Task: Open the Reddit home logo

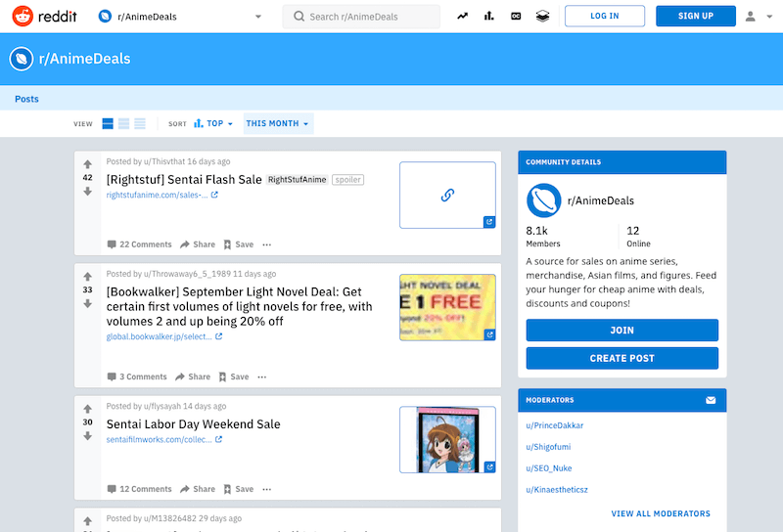Action: (x=44, y=17)
